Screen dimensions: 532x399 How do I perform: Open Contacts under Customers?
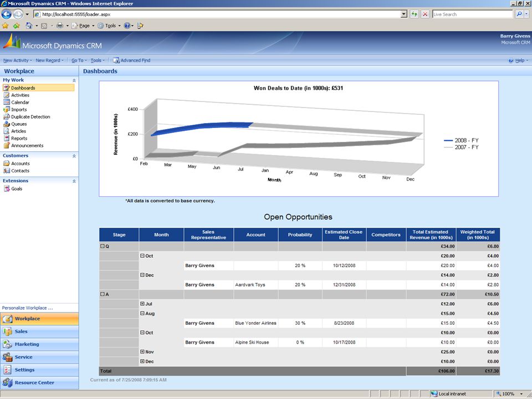pos(20,171)
